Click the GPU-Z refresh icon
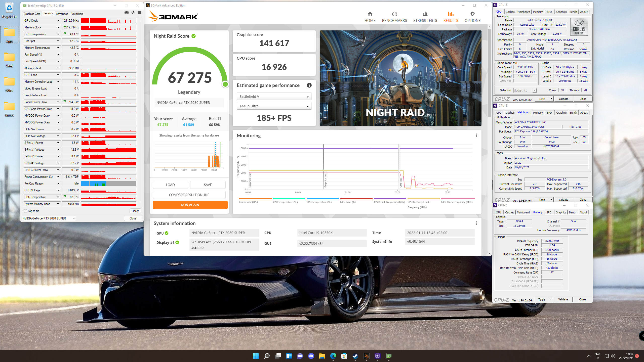The image size is (644, 362). [x=133, y=12]
